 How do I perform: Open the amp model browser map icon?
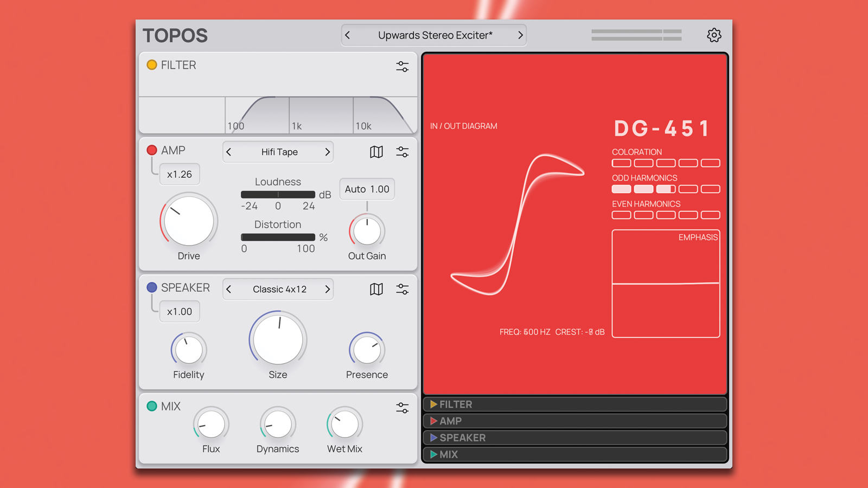[x=375, y=152]
